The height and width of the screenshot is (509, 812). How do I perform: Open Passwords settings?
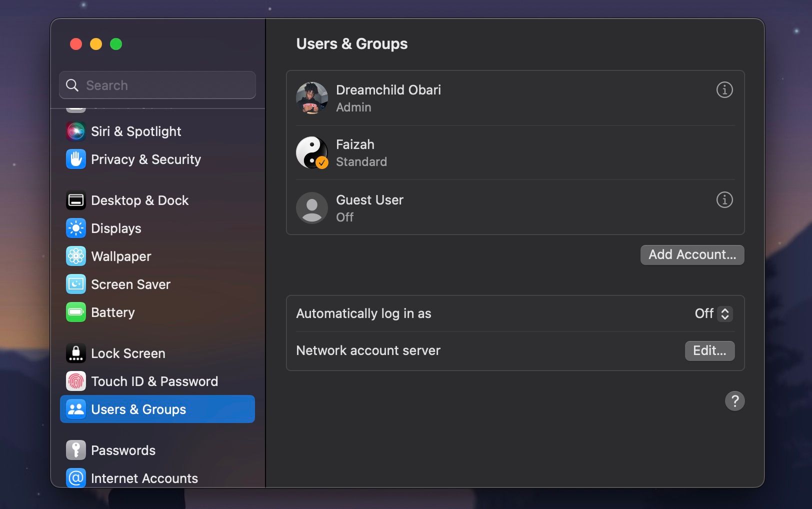[x=123, y=450]
